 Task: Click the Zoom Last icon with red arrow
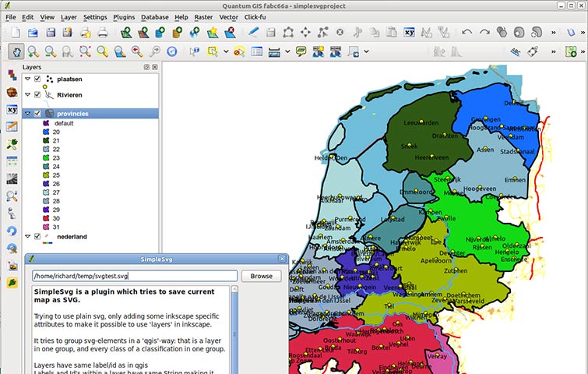click(x=137, y=51)
